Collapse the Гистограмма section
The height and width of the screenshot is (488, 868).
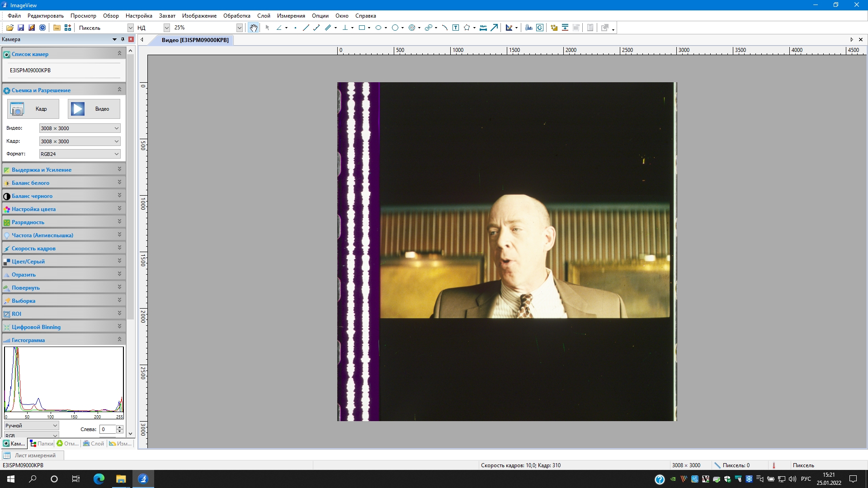point(119,340)
